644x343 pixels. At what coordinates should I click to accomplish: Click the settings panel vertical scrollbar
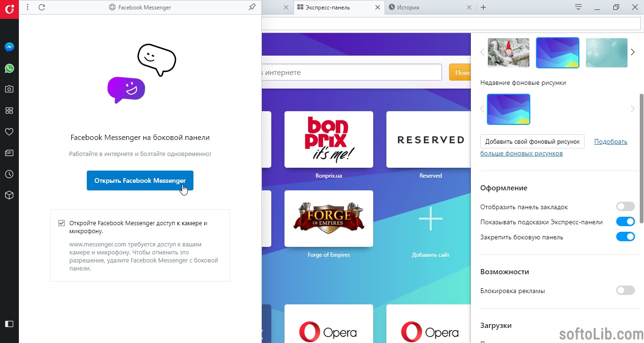[641, 158]
